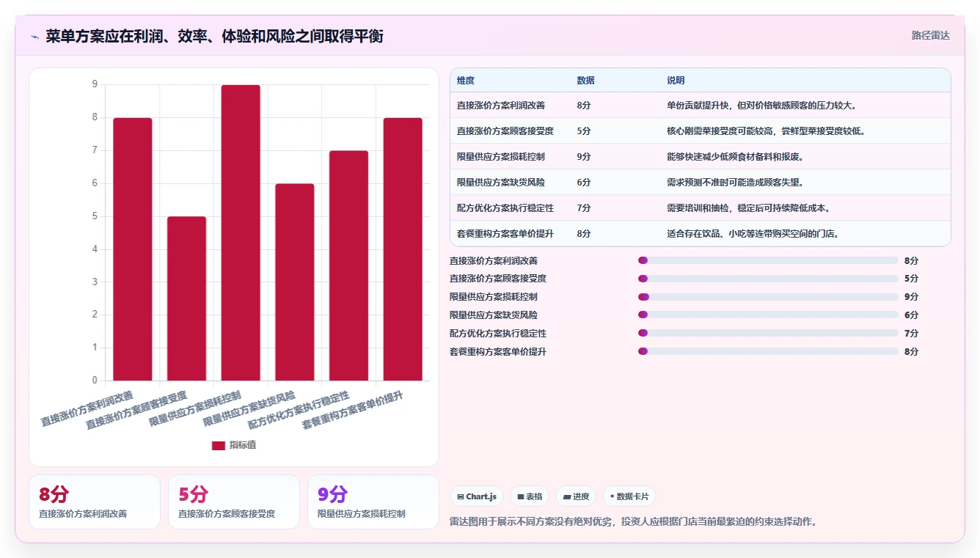Click the 直接涨价方案顾客接受度 progress bar
The image size is (980, 558).
[768, 279]
